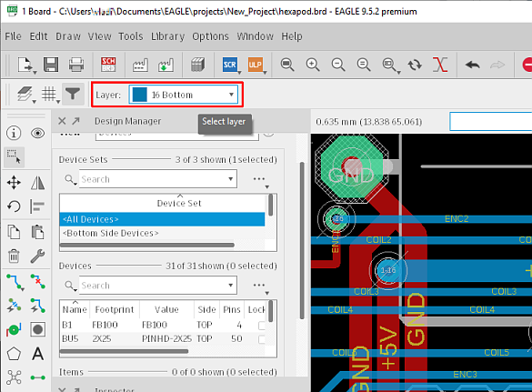Open the Library menu
The image size is (532, 392).
[168, 36]
